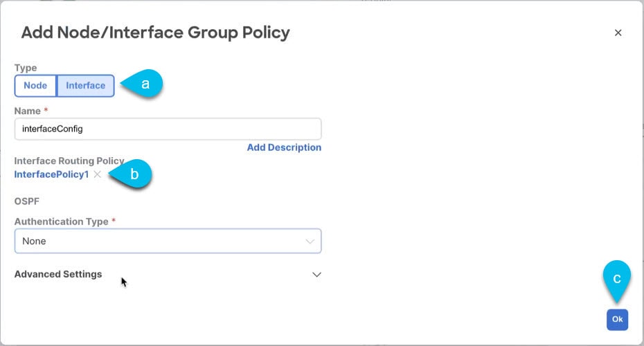Screen dimensions: 644x346
Task: Select the Interface type option
Action: [85, 85]
